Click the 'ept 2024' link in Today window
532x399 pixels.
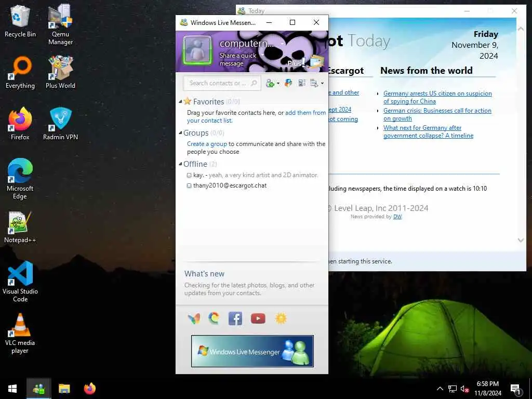pos(340,110)
